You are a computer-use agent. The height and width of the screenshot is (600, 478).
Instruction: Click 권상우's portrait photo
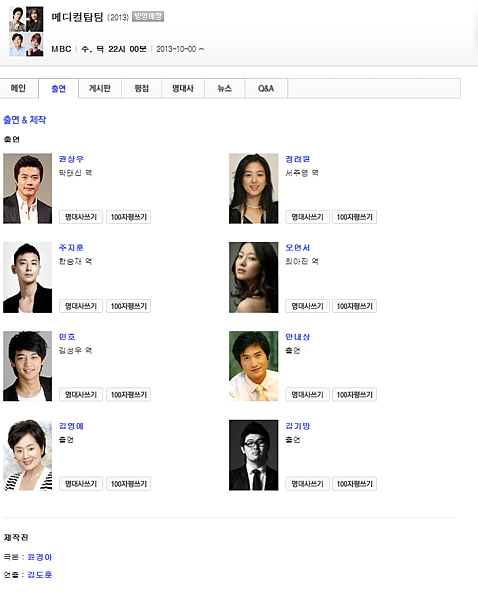tap(28, 189)
